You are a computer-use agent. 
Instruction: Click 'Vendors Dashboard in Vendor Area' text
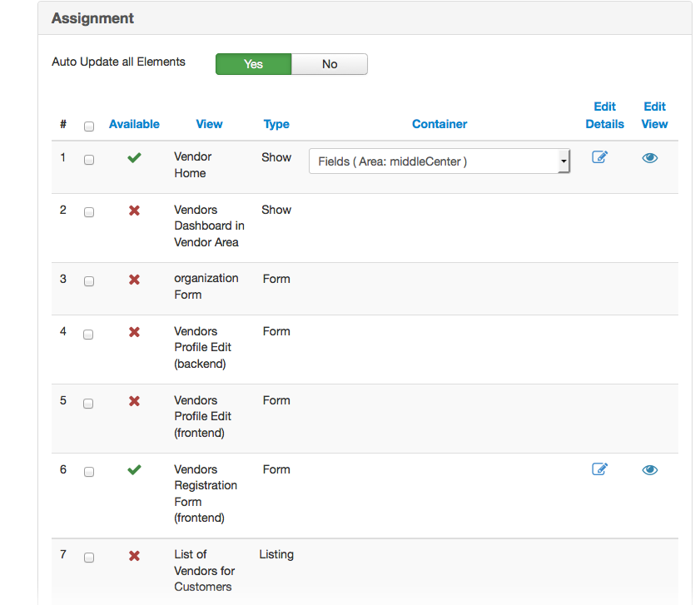click(x=209, y=226)
